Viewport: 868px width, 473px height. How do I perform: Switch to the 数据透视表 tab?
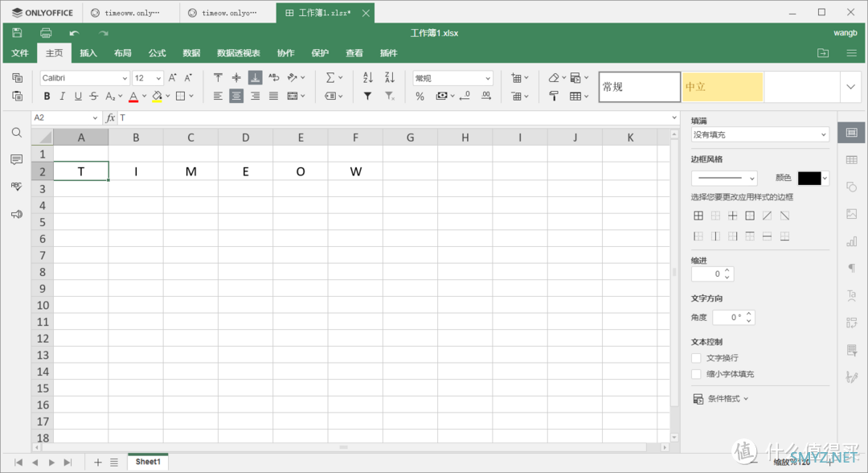tap(239, 53)
